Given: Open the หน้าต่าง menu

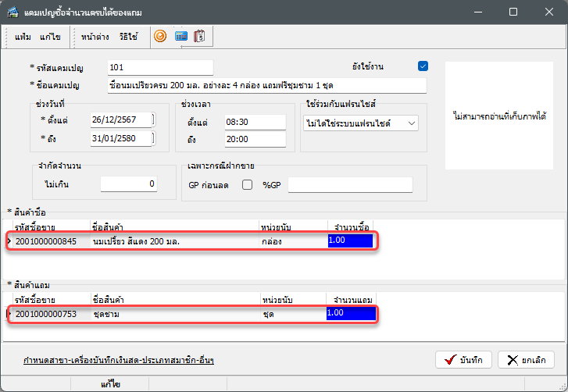Looking at the screenshot, I should (95, 37).
